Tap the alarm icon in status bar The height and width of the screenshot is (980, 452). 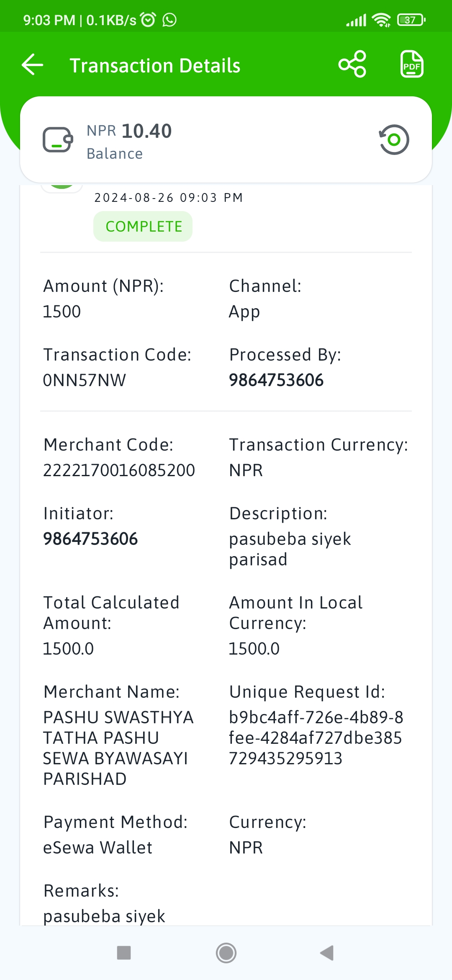148,20
